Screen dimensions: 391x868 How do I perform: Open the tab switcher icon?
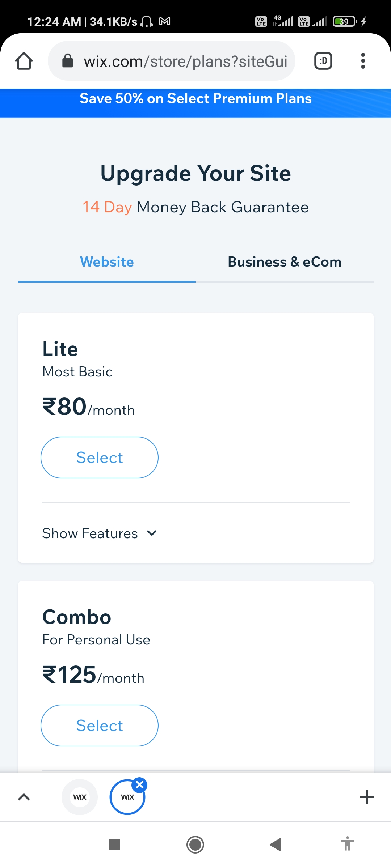pos(323,61)
